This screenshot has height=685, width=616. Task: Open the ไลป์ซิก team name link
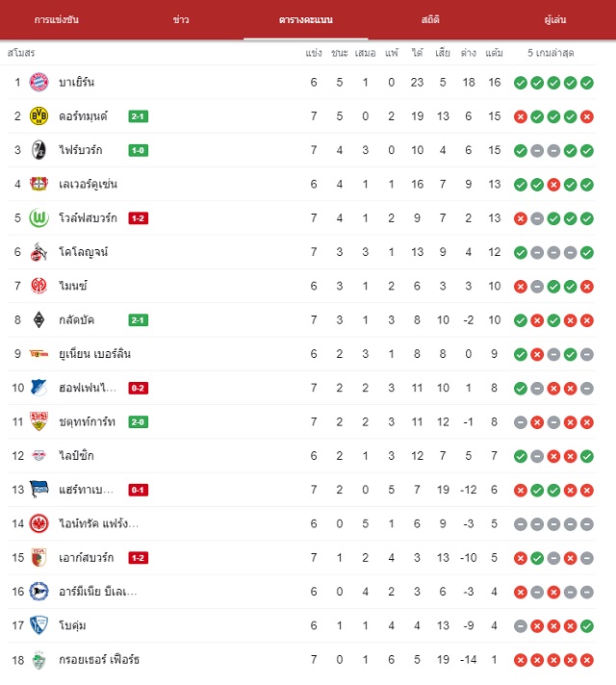tap(76, 455)
